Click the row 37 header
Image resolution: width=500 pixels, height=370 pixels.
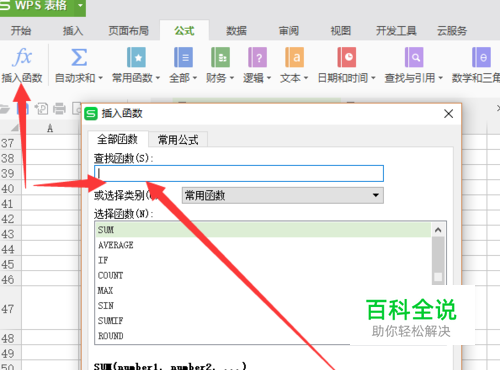point(10,143)
